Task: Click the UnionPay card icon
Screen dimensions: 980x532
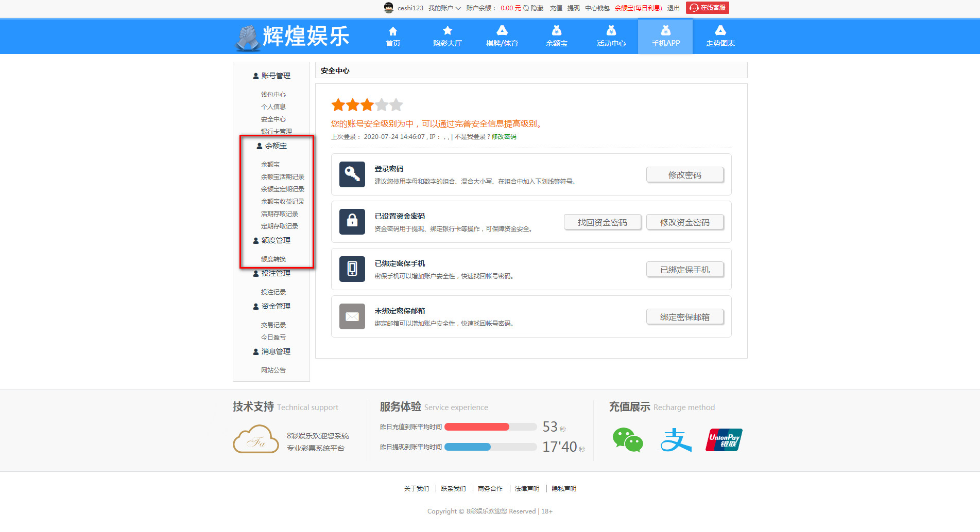Action: point(724,440)
